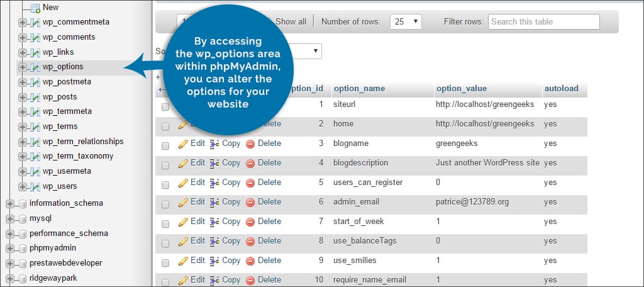The width and height of the screenshot is (644, 287).
Task: Click the New table icon in sidebar
Action: coord(35,8)
